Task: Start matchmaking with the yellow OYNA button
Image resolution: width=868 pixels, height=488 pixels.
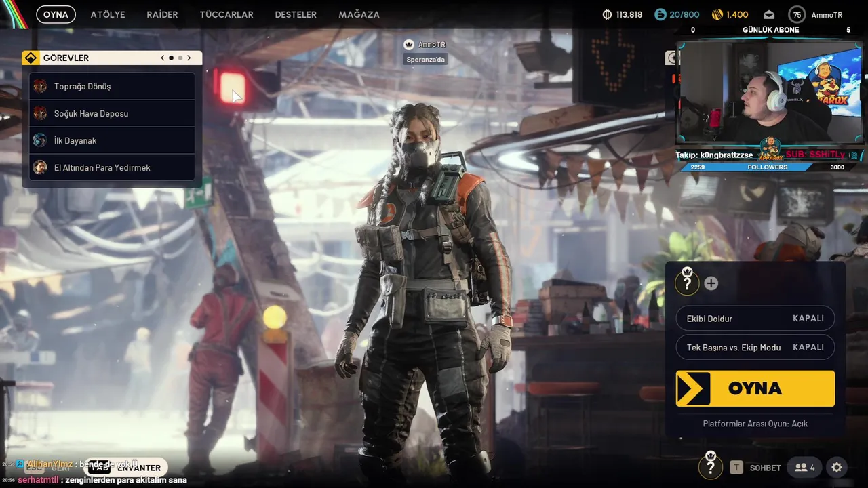Action: coord(755,388)
